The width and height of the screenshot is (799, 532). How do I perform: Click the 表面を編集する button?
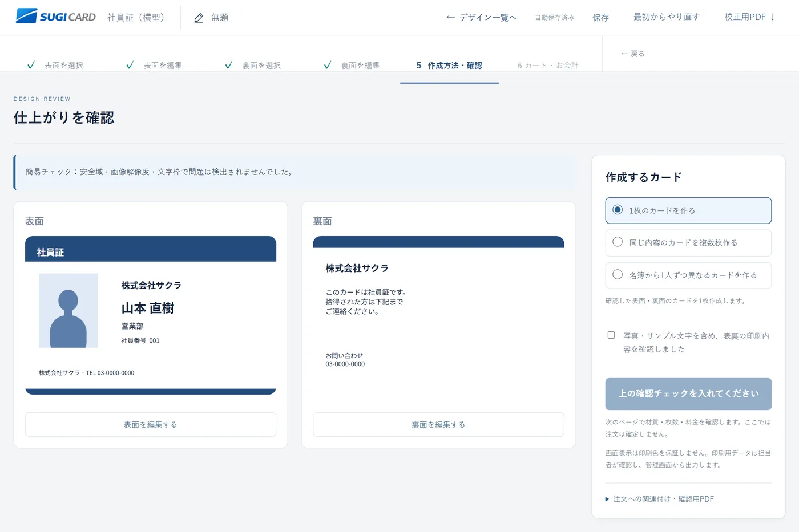[x=151, y=424]
